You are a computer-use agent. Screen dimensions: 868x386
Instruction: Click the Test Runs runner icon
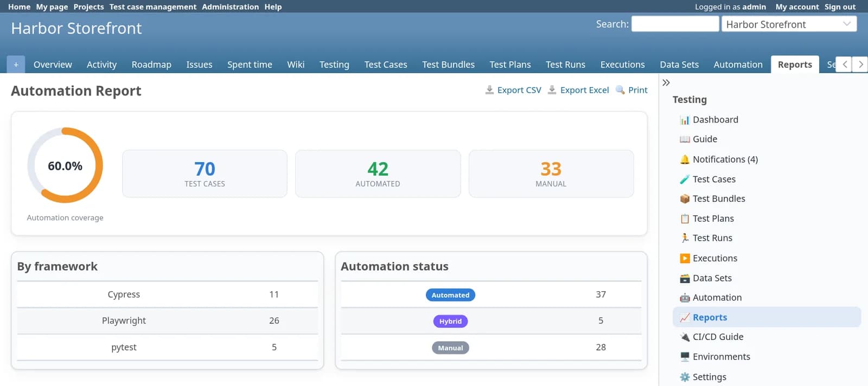pos(685,238)
